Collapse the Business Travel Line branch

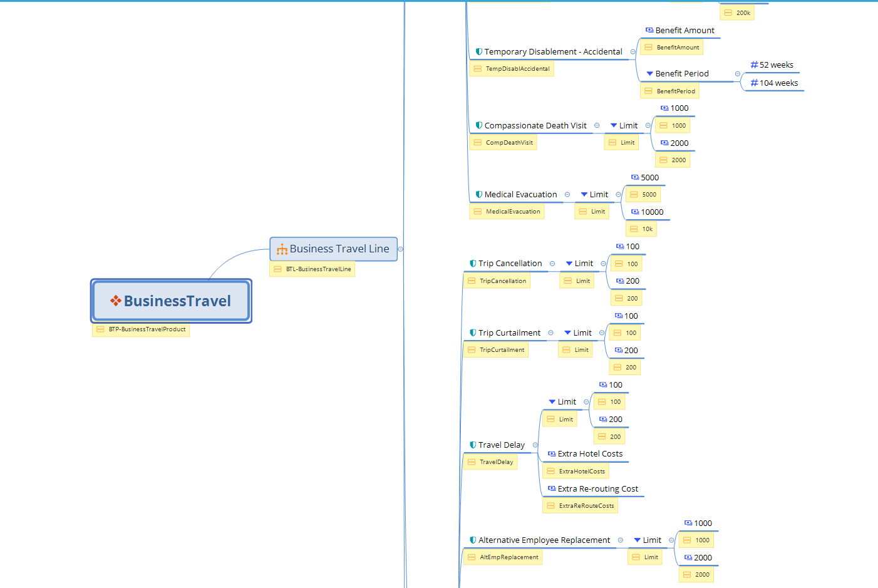400,249
